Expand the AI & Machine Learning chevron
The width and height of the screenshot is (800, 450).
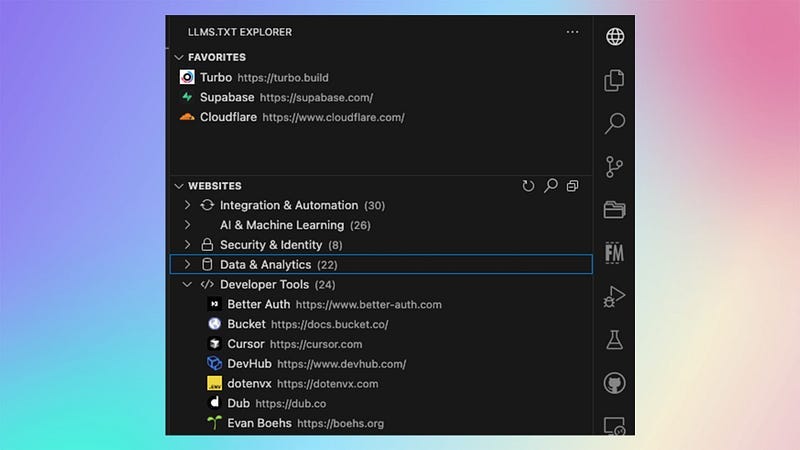[x=187, y=225]
